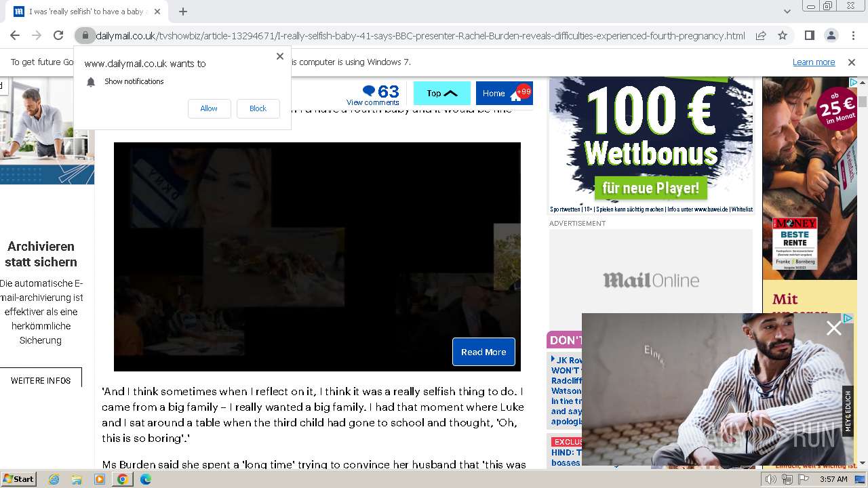
Task: Click the Archivieren statt sichern ad heading
Action: 41,254
